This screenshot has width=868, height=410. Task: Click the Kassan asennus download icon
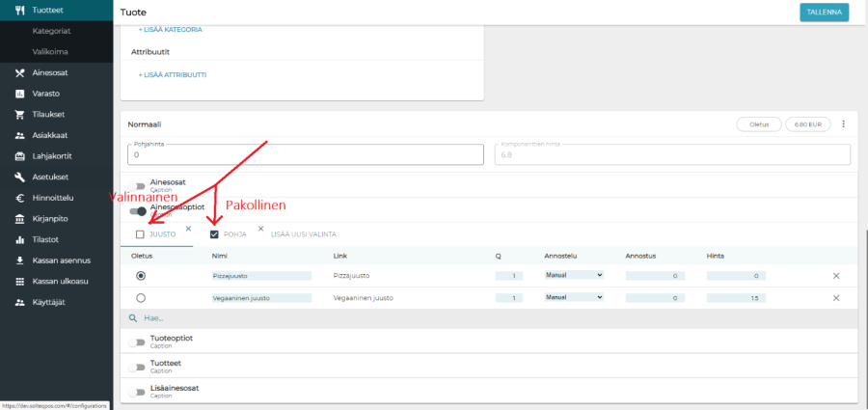tap(19, 260)
